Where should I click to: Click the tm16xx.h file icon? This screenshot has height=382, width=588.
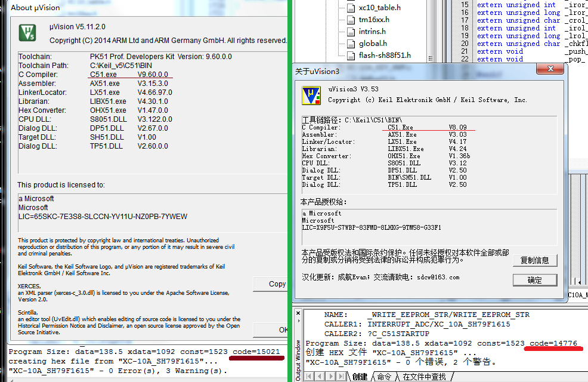point(351,20)
